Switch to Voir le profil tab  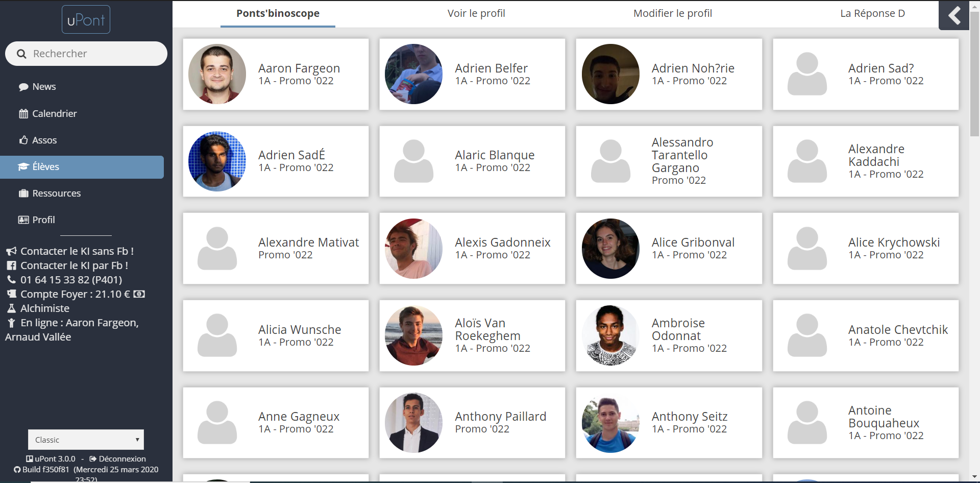pyautogui.click(x=476, y=14)
